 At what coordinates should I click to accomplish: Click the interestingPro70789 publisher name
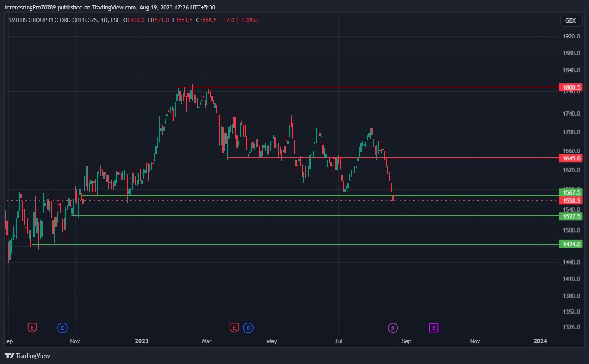pos(30,7)
